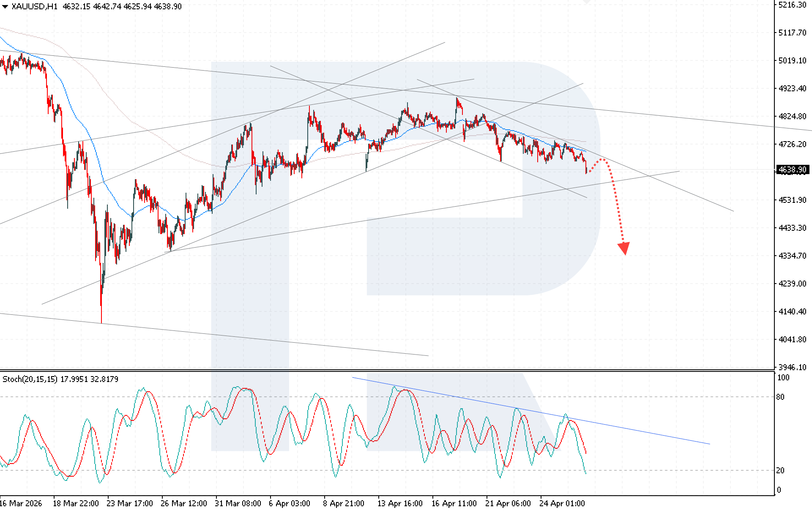Click the 16 Mar 2026 date label

click(x=21, y=503)
